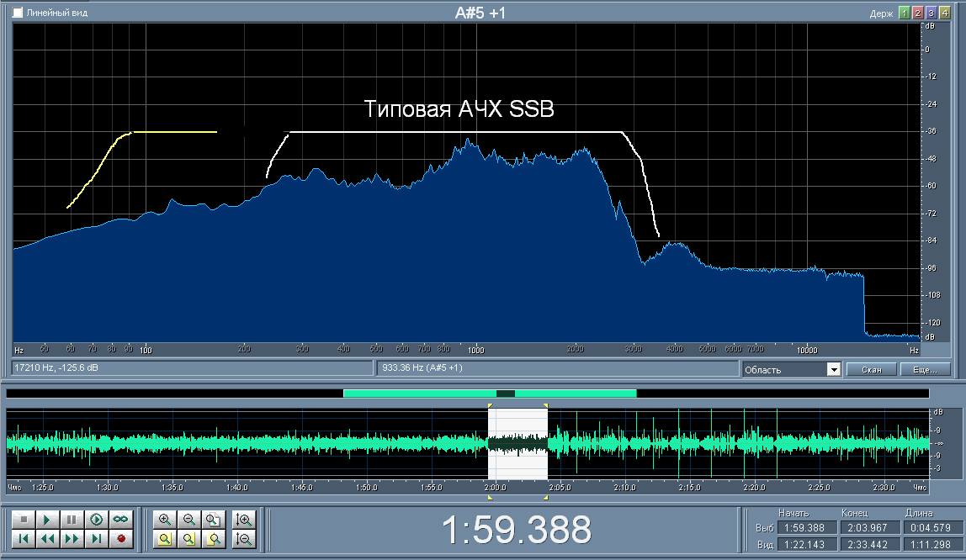Zoom in vertically on amplitude

tap(244, 520)
